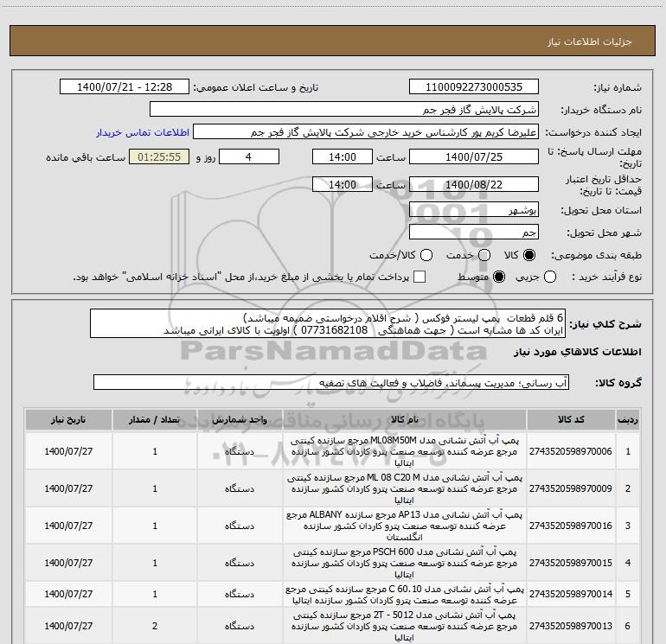This screenshot has width=666, height=644.
Task: Click quantity 2 in row 6
Action: [155, 626]
